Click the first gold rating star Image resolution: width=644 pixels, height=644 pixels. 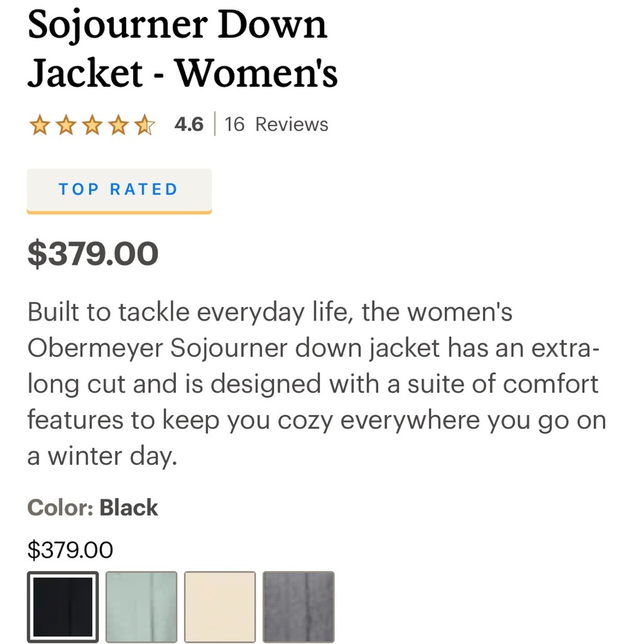coord(39,124)
